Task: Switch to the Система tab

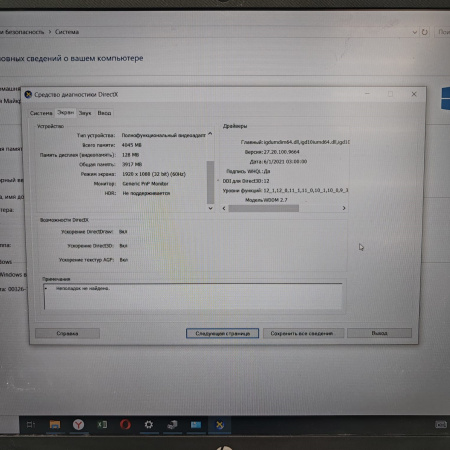Action: coord(41,113)
